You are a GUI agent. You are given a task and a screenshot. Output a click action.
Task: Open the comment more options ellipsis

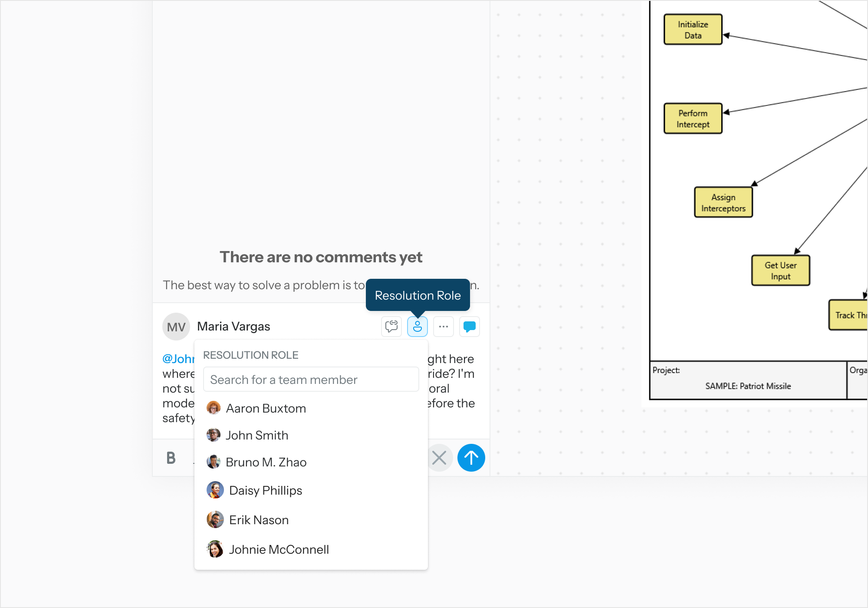coord(443,326)
